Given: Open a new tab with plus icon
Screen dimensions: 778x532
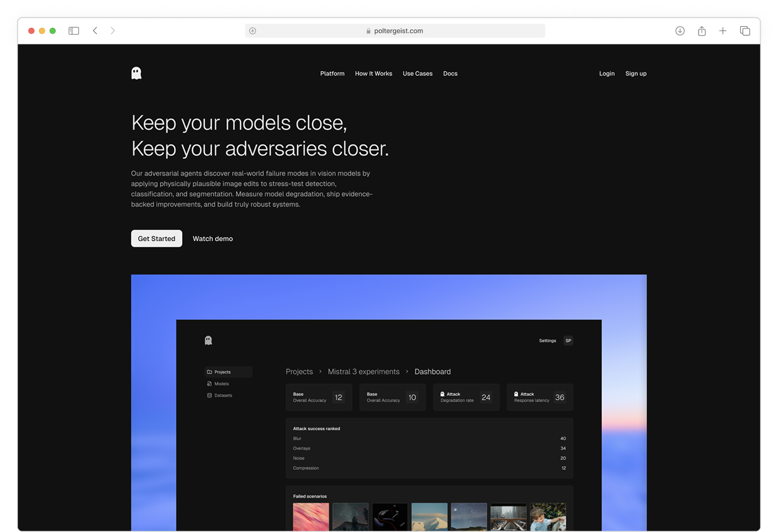Looking at the screenshot, I should pyautogui.click(x=723, y=31).
